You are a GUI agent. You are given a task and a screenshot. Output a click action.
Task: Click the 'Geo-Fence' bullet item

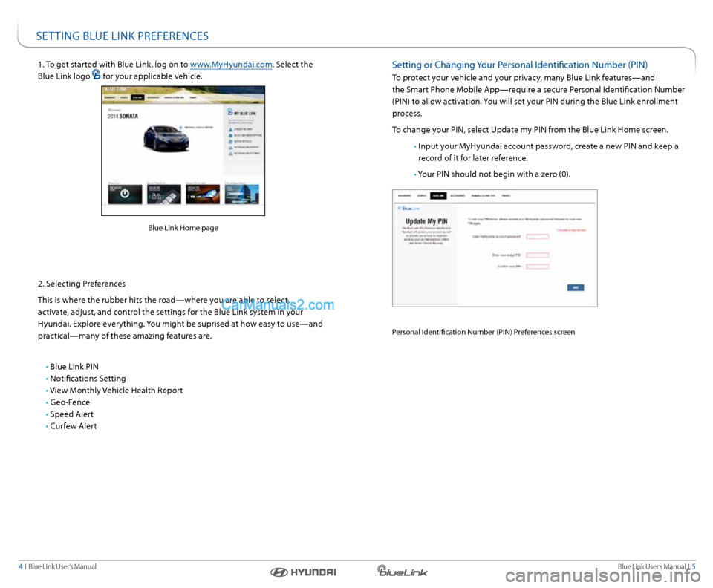[70, 402]
